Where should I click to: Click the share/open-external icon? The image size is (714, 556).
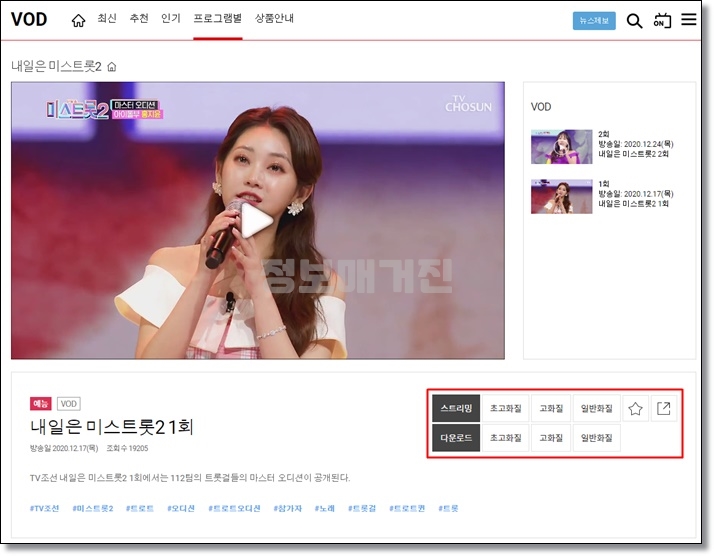point(664,408)
